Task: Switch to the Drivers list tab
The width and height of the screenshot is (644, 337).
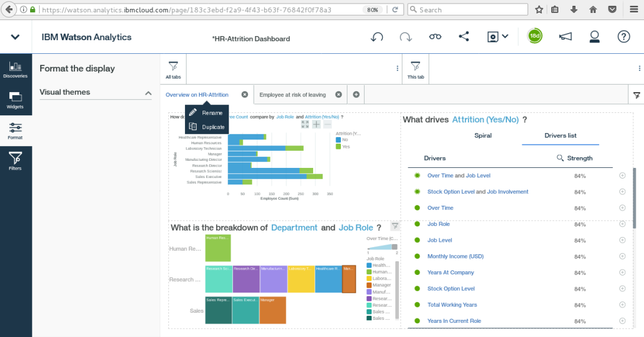Action: [560, 135]
